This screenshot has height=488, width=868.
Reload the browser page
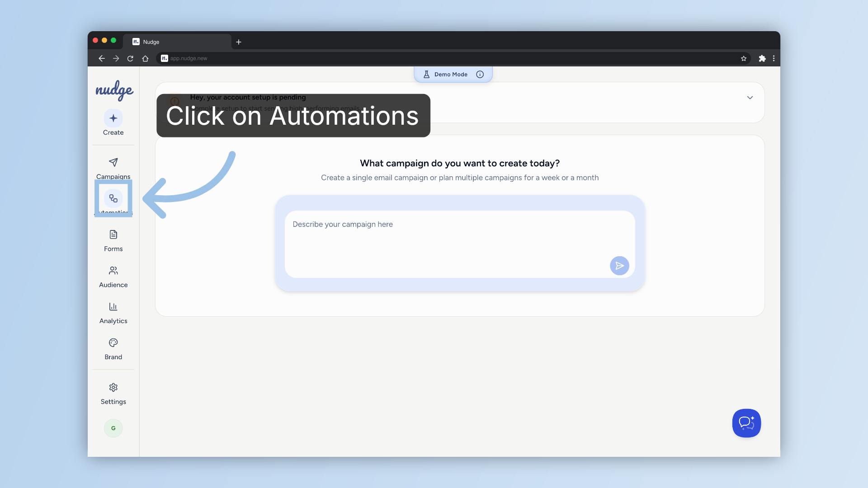pyautogui.click(x=130, y=58)
